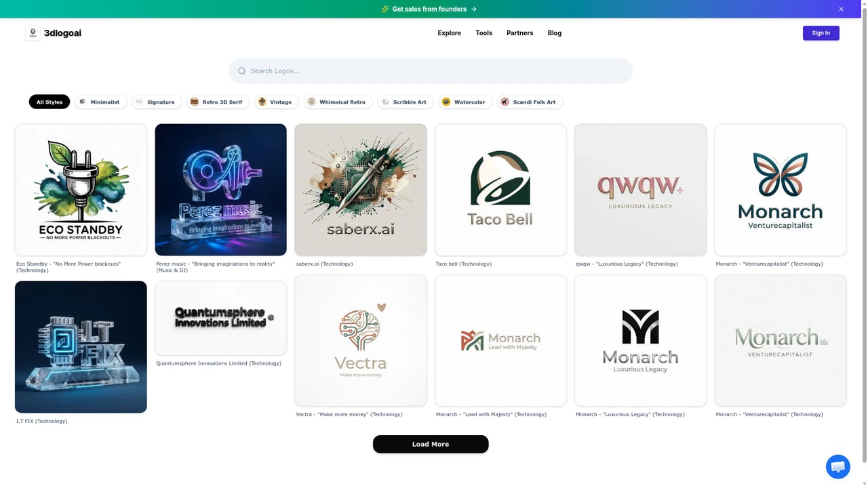
Task: Open the Explore menu
Action: [449, 33]
